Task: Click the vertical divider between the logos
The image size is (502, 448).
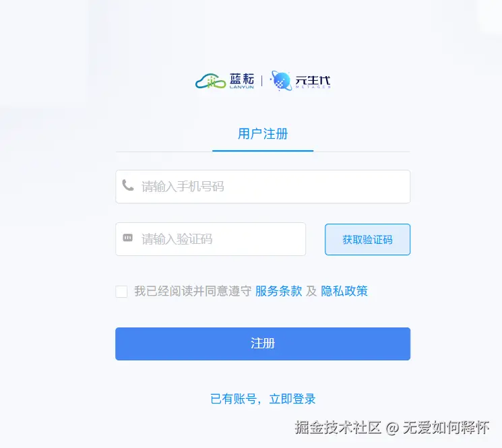Action: point(262,81)
